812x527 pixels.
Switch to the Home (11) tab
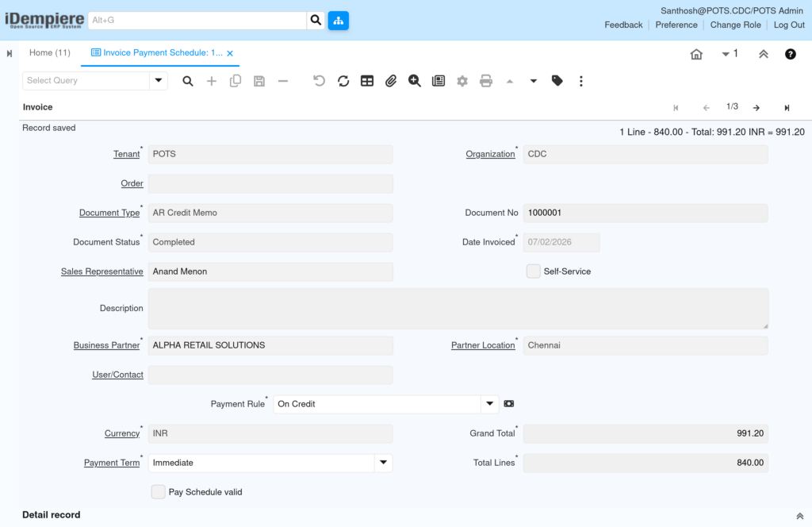coord(50,53)
